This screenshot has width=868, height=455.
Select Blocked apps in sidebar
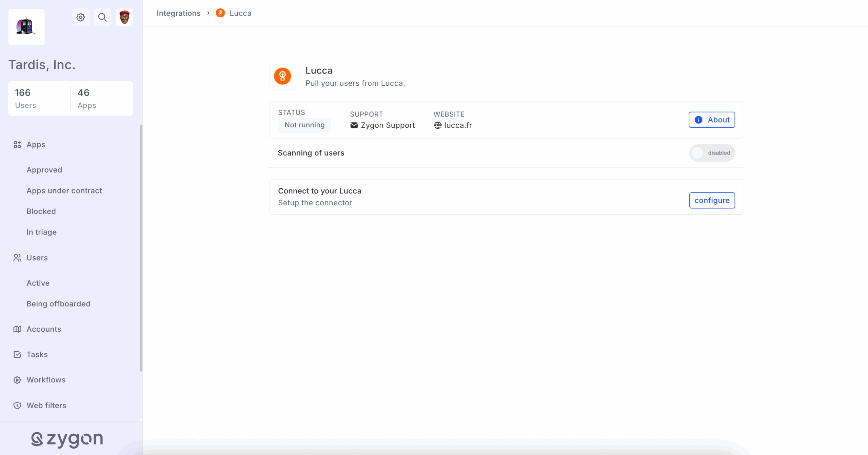tap(41, 211)
